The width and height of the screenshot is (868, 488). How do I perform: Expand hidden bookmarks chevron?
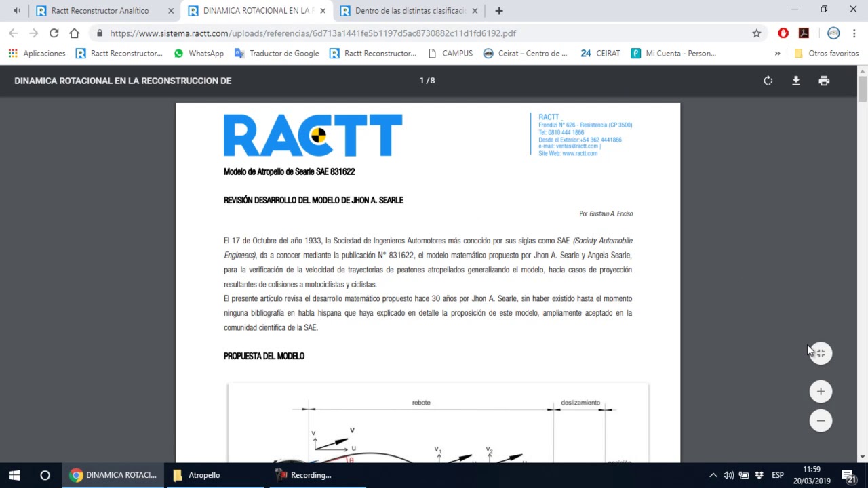(x=777, y=54)
